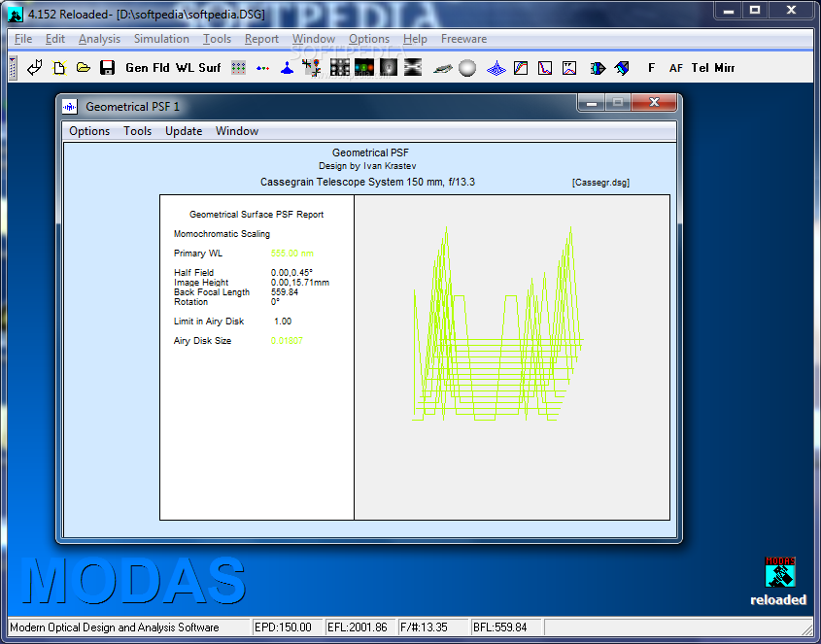Open a design with the folder icon
This screenshot has height=644, width=821.
tap(84, 68)
